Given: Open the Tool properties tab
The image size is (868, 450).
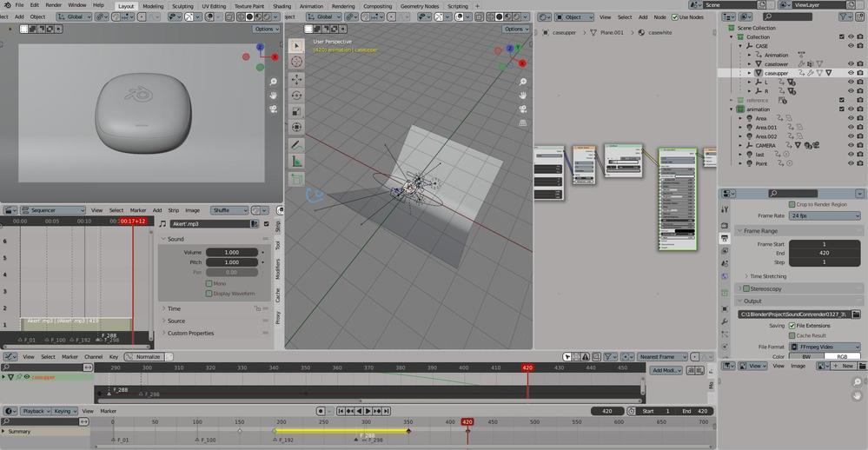Looking at the screenshot, I should (x=726, y=209).
